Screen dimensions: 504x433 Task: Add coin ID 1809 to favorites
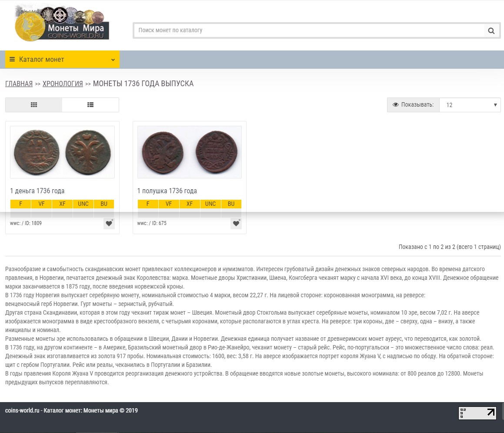pyautogui.click(x=109, y=223)
